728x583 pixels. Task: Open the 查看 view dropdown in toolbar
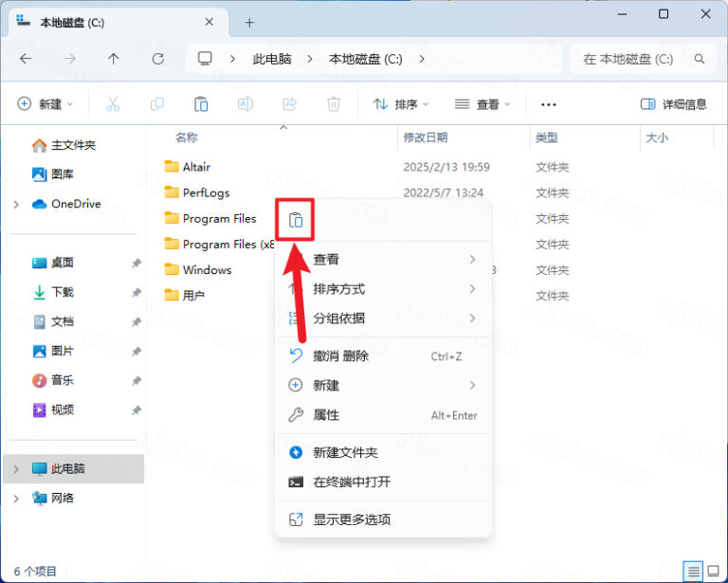tap(482, 104)
